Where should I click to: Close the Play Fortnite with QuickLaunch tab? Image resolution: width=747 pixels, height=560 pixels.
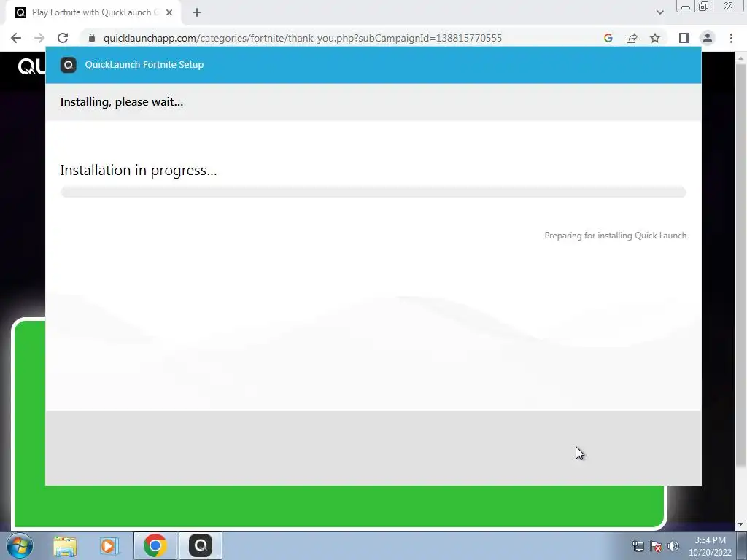coord(169,13)
